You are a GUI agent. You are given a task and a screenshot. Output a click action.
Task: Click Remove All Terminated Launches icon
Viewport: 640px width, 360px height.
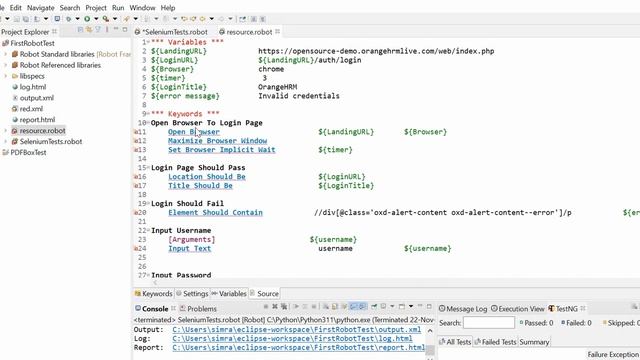point(284,307)
